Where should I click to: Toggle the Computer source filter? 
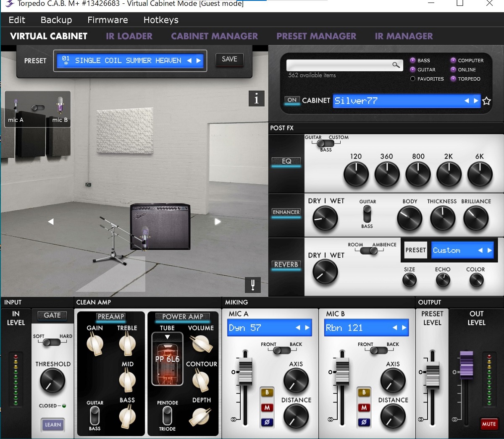tap(453, 60)
